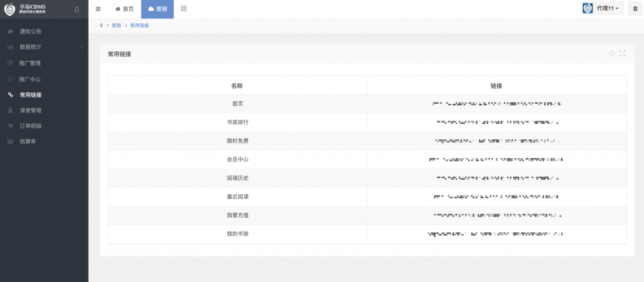Open the grid apps icon tab

[184, 9]
